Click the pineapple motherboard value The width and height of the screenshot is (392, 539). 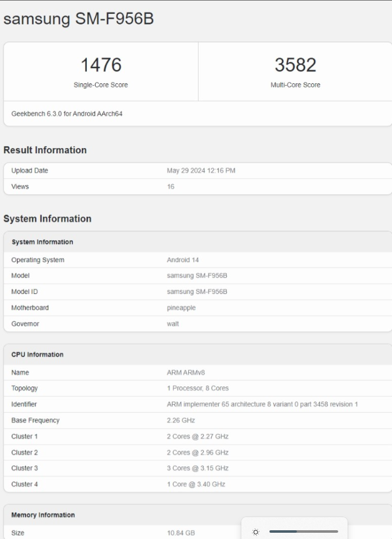[x=182, y=308]
